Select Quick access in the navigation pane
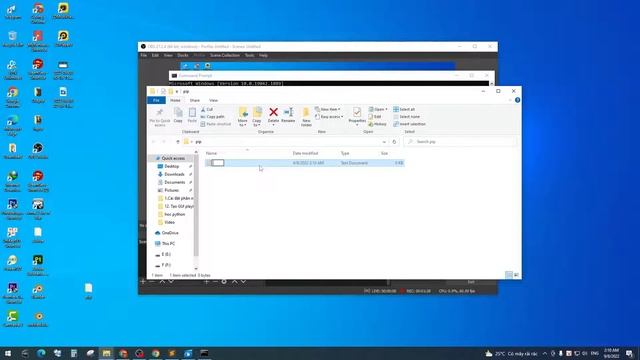 tap(173, 158)
